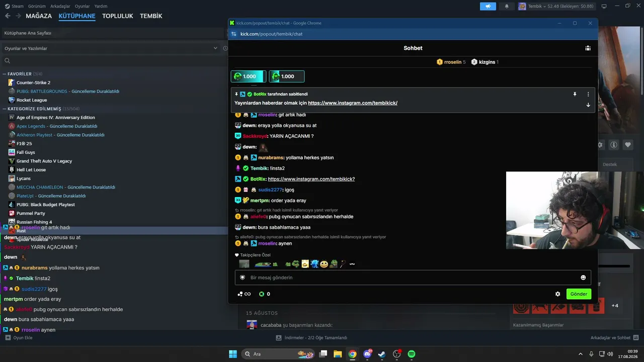Open File Explorer from the taskbar
The image size is (644, 362).
coord(338,354)
